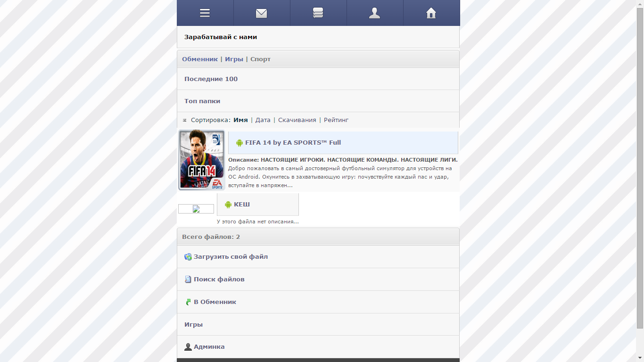Click the FIFA 14 cover thumbnail

[x=202, y=160]
